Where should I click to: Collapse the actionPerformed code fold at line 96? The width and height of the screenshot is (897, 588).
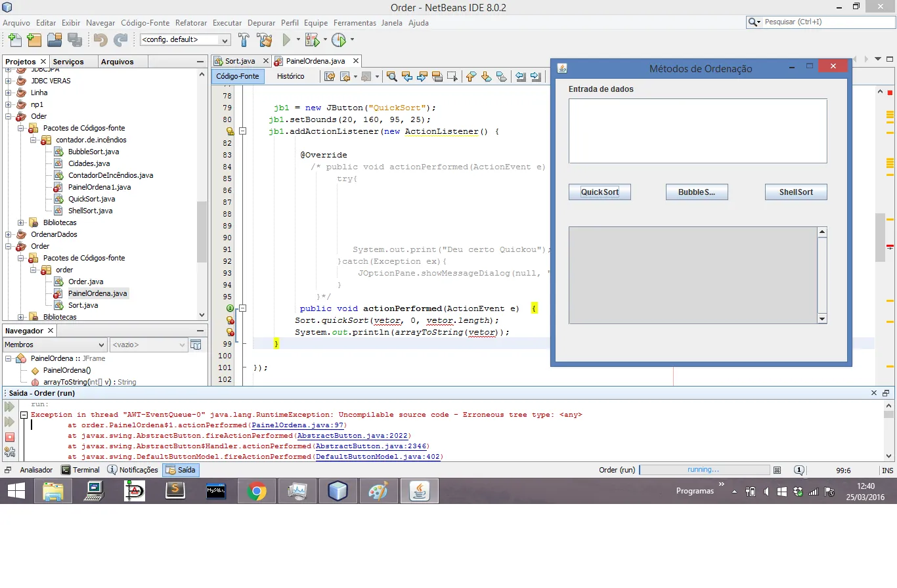point(242,308)
